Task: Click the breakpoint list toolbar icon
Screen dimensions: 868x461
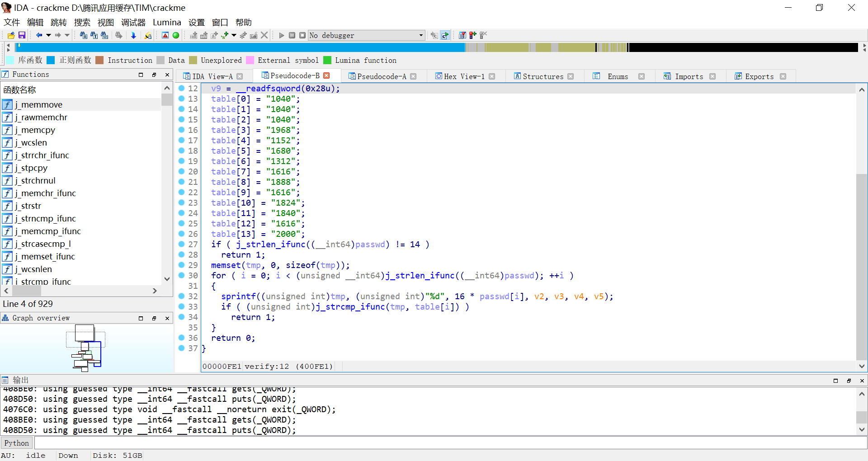Action: [462, 35]
